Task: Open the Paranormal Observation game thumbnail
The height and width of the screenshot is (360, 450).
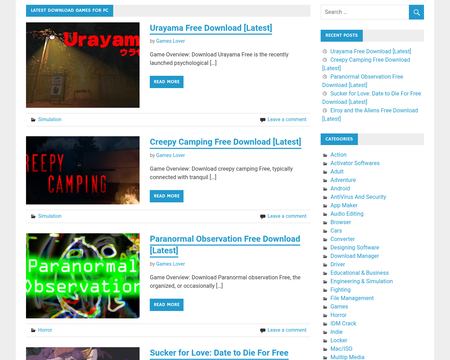Action: [x=83, y=276]
